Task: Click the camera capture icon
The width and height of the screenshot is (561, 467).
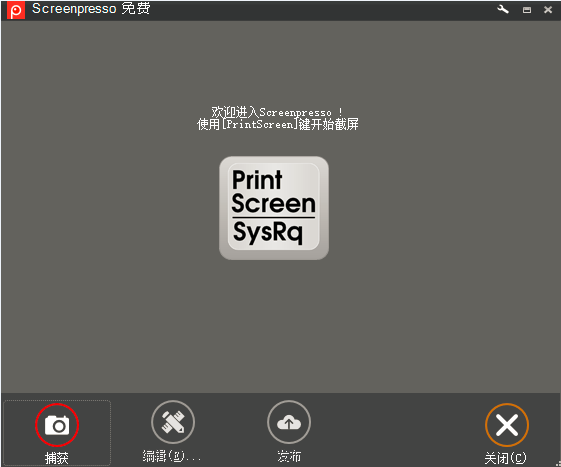Action: click(57, 425)
